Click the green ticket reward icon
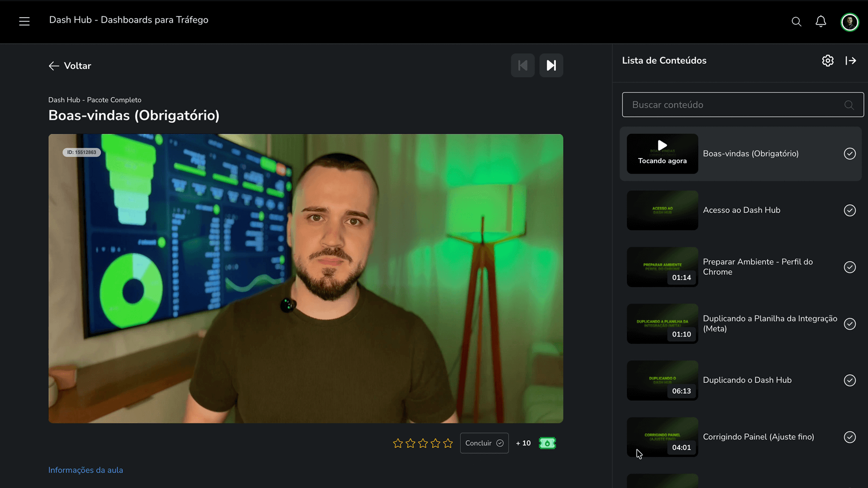 click(x=547, y=443)
